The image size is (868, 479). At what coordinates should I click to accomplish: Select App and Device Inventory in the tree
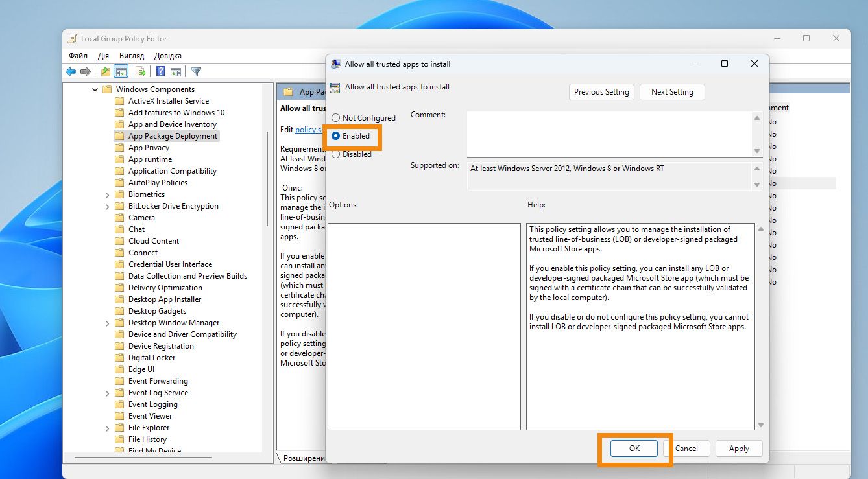point(173,124)
